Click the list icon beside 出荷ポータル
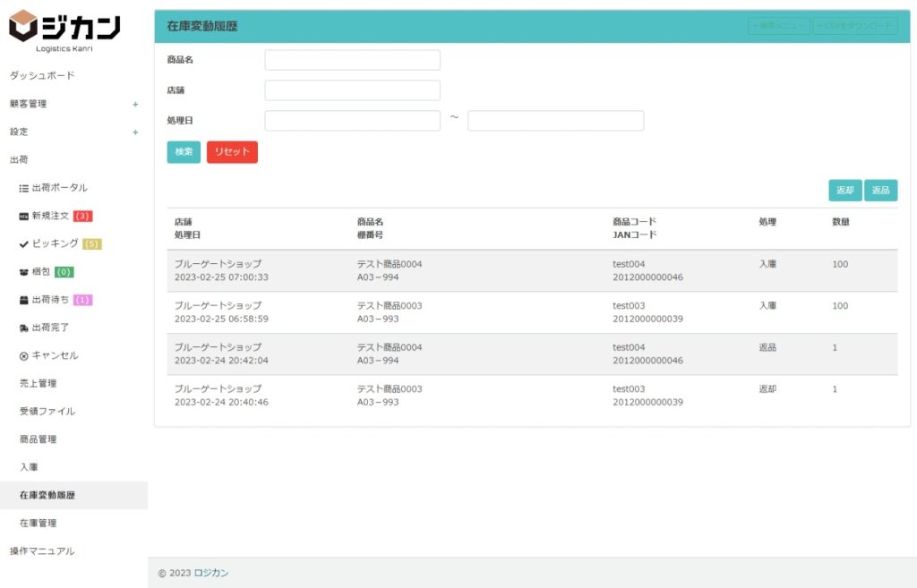Screen dimensions: 917x588 24,188
